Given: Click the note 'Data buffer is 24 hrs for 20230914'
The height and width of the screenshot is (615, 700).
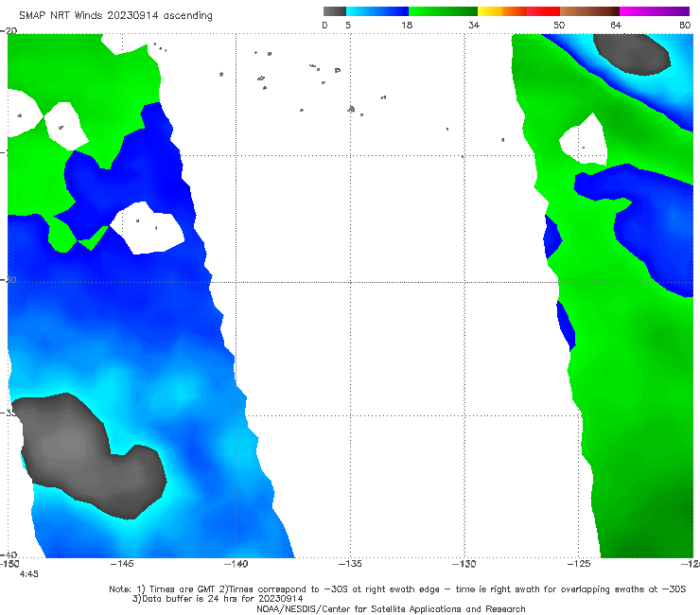Looking at the screenshot, I should point(218,599).
